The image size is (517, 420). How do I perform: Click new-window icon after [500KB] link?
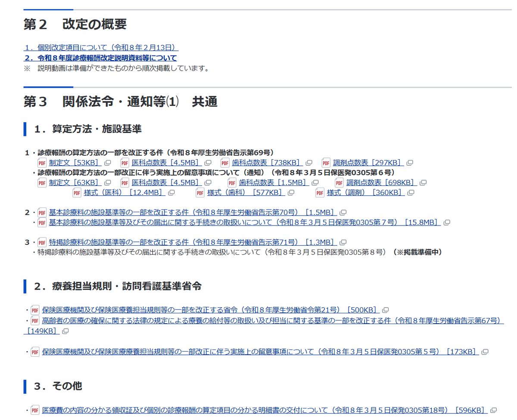pos(386,310)
